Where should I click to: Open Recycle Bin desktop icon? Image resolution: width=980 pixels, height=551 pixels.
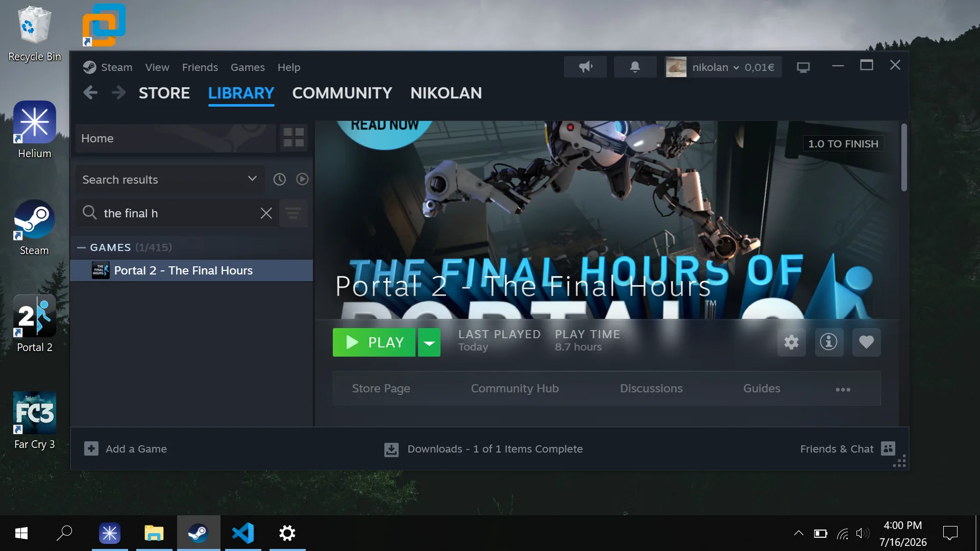34,34
